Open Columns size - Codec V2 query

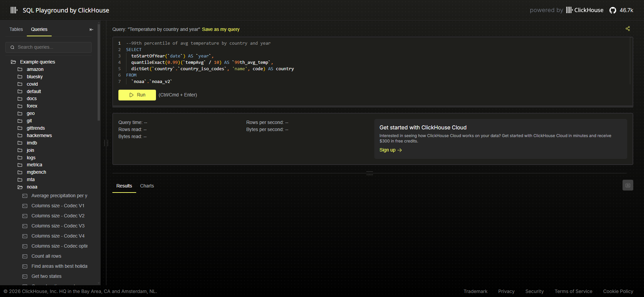tap(58, 216)
